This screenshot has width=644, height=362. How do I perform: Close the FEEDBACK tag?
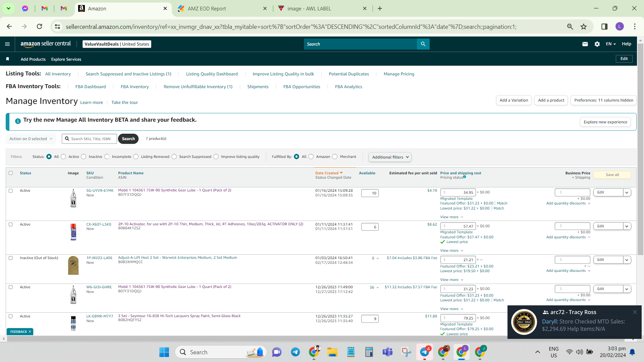click(x=30, y=331)
